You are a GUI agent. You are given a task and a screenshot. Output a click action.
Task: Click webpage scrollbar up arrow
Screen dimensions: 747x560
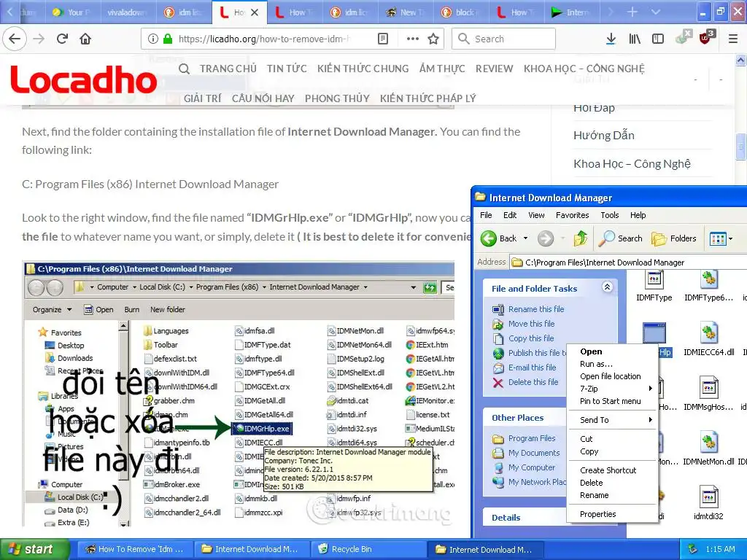(740, 61)
